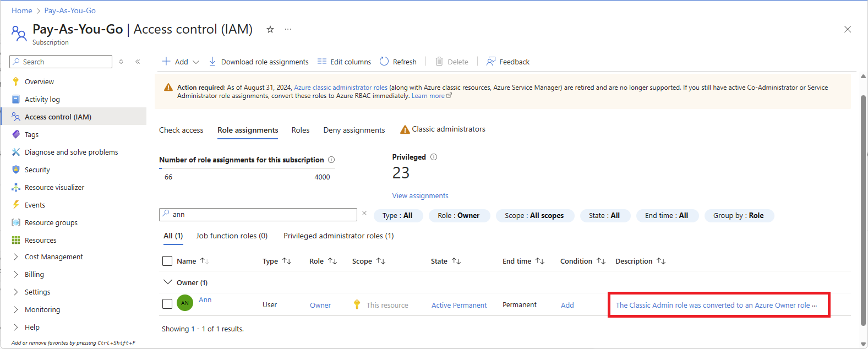This screenshot has height=349, width=868.
Task: Click the View assignments link
Action: click(420, 195)
